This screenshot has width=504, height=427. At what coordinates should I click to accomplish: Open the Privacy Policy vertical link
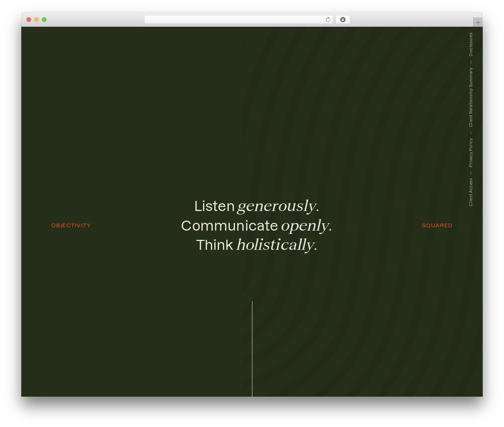tap(471, 153)
